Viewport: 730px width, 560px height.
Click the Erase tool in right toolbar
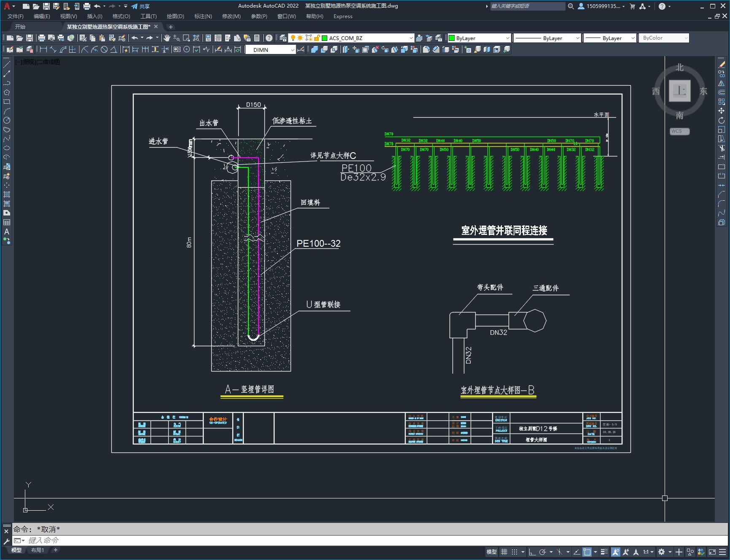(x=722, y=65)
